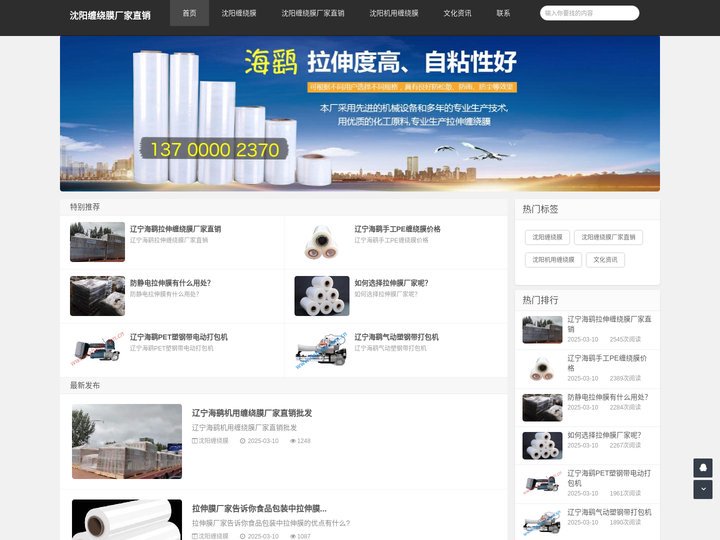Open the 文化资讯 nav item
This screenshot has width=720, height=540.
[457, 13]
